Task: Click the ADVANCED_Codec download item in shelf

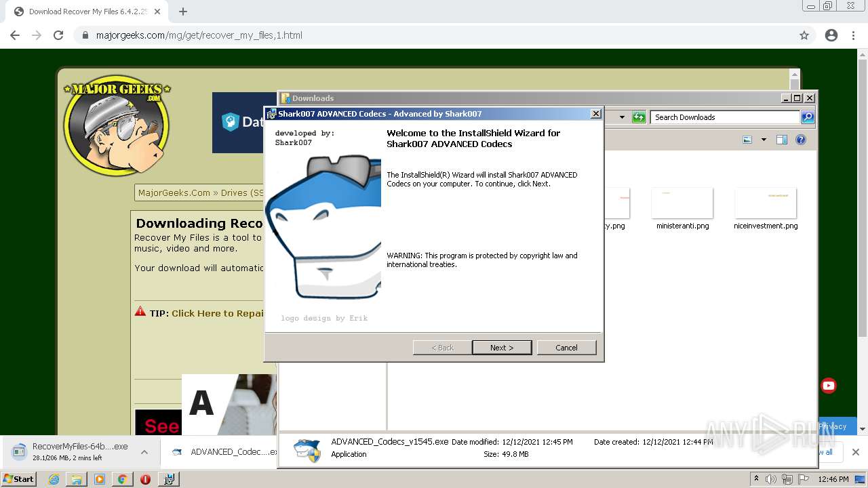Action: point(222,451)
